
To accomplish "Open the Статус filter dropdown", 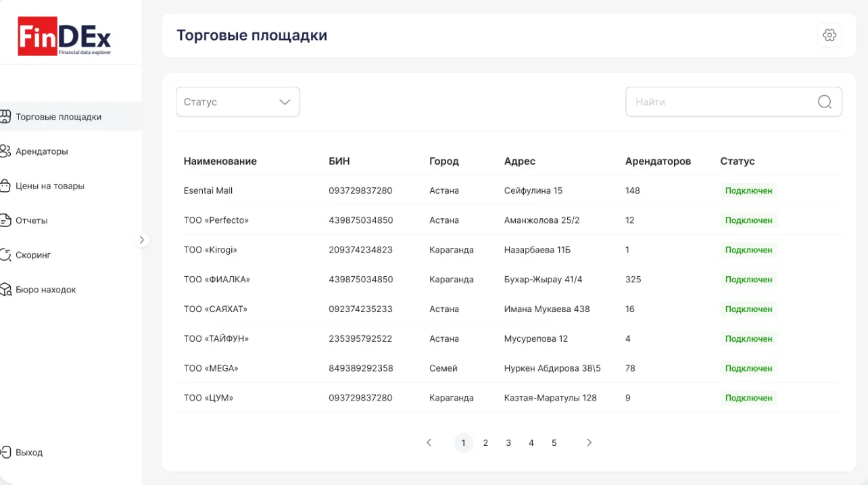I will 237,102.
